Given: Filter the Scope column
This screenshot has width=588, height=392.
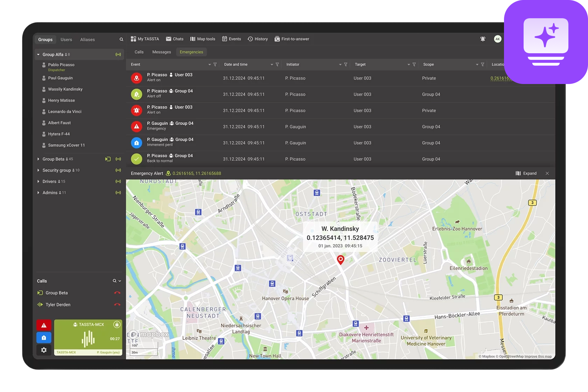Looking at the screenshot, I should point(482,64).
